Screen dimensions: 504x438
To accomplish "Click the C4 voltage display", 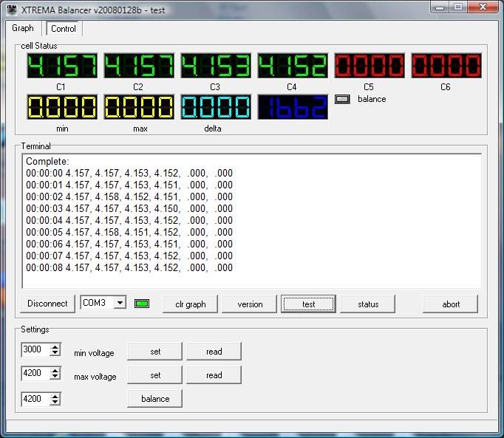I will pos(292,66).
